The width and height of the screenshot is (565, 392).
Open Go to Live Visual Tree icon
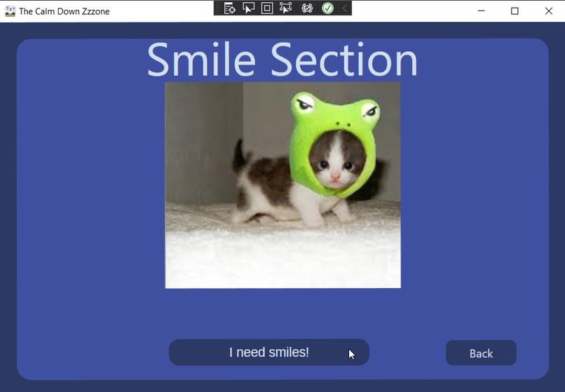tap(229, 8)
